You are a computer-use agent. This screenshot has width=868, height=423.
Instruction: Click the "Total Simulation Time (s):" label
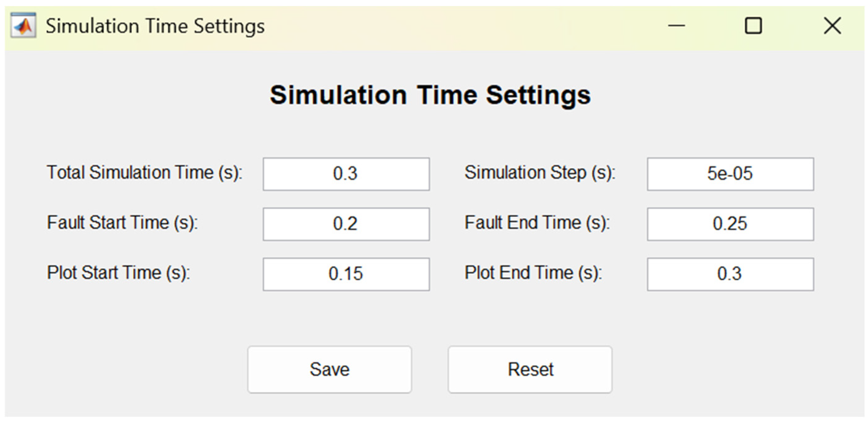point(145,173)
